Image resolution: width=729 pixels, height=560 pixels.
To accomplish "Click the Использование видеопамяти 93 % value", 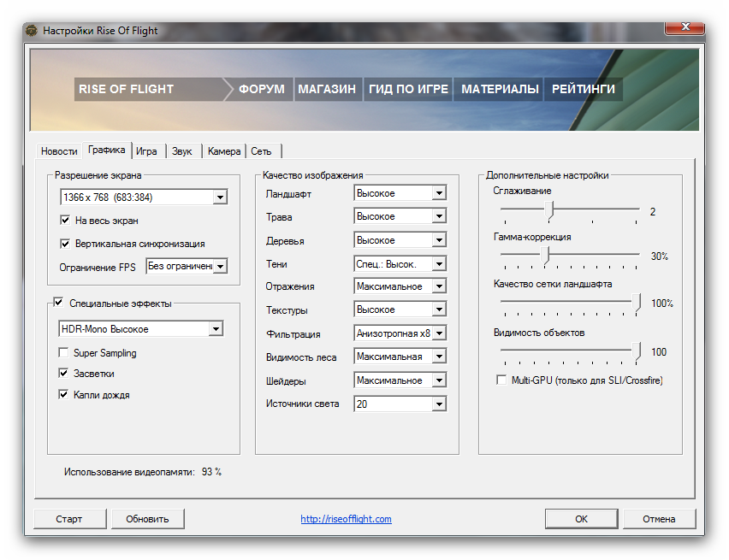I will coord(211,472).
